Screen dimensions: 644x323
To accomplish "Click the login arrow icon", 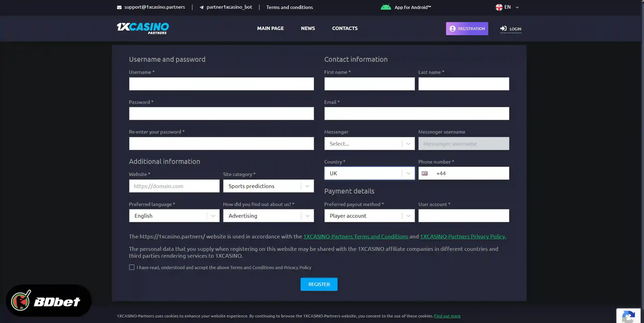I will pos(503,28).
